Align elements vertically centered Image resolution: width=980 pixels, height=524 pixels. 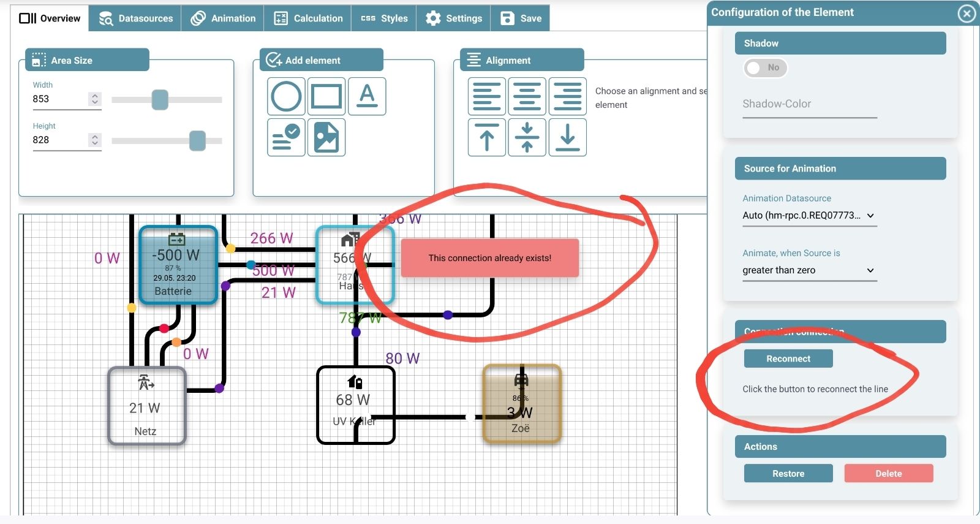(x=527, y=137)
